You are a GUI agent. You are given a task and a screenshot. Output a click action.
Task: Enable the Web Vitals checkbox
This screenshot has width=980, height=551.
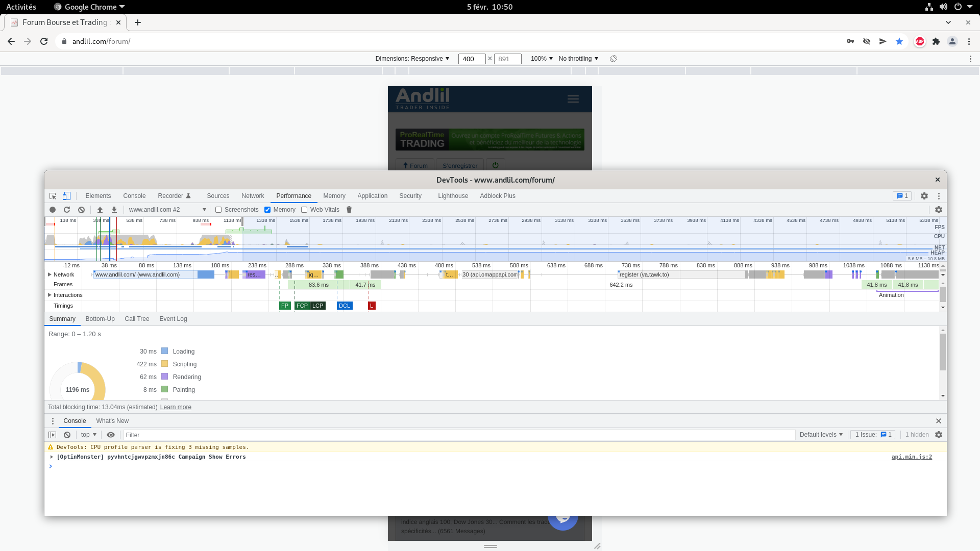[x=304, y=210]
